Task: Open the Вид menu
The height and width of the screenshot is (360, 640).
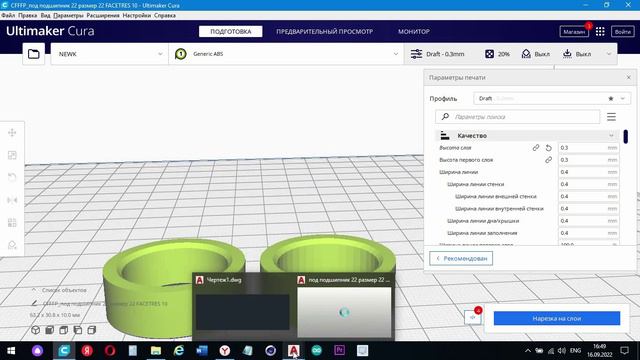Action: (x=45, y=16)
